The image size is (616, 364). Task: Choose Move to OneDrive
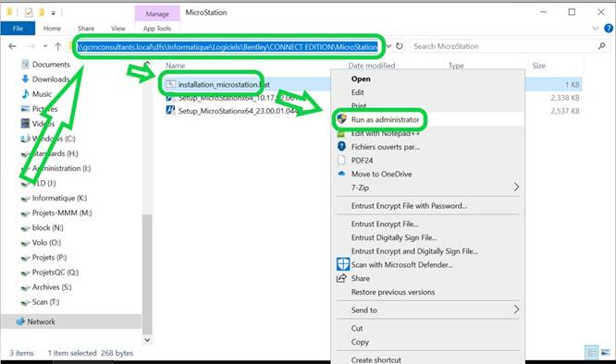point(381,175)
